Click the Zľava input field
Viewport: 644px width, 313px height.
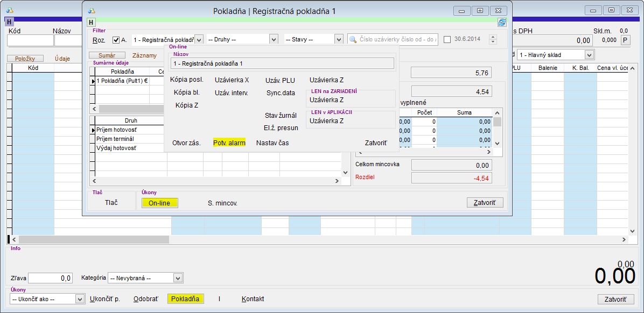[x=51, y=278]
